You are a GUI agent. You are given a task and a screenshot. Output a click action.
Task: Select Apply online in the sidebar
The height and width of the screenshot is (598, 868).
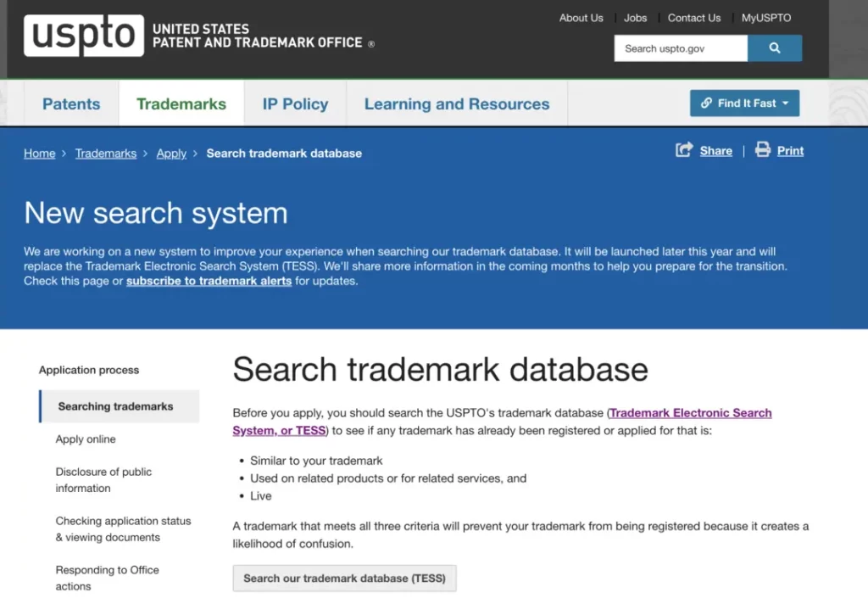click(x=86, y=439)
